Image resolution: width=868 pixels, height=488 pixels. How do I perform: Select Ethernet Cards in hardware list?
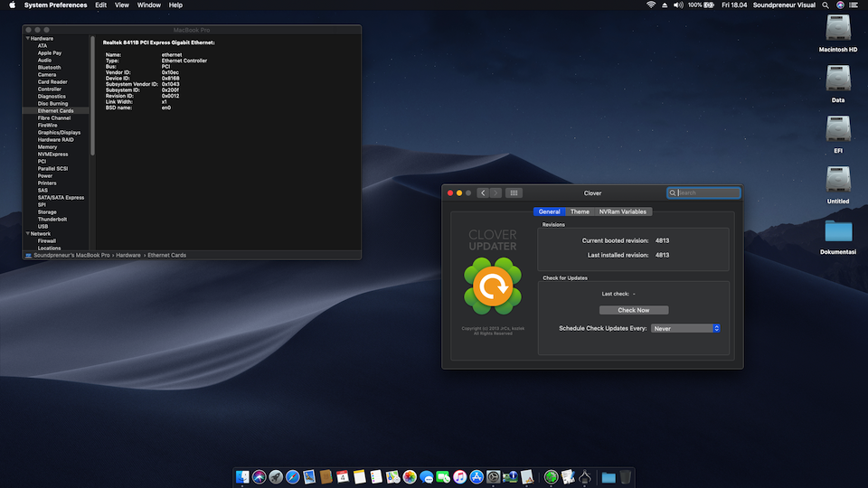click(55, 110)
